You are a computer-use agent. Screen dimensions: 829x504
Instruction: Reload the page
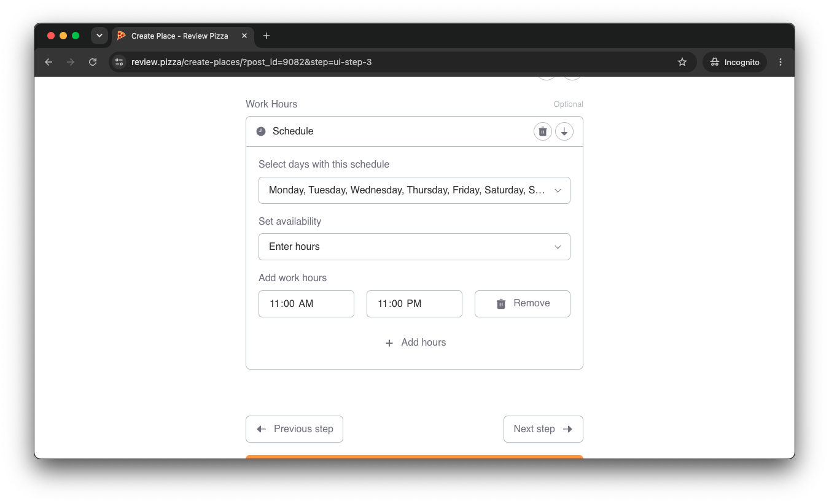[93, 62]
